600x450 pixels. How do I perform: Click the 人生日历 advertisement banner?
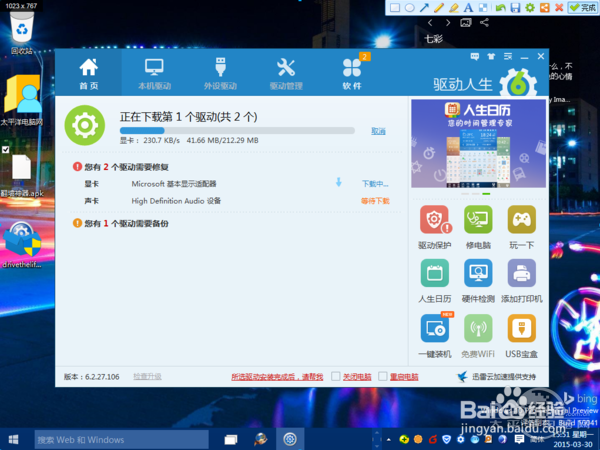(478, 144)
